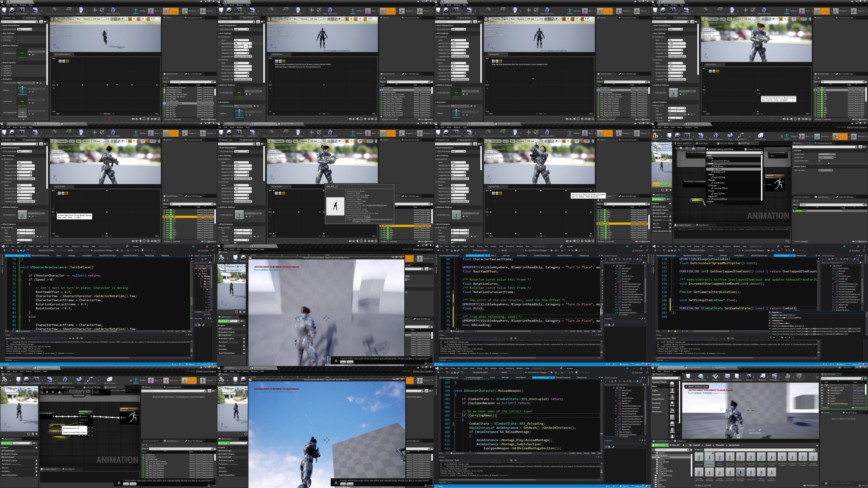
Task: Toggle visibility of Cube2 in World Outliner
Action: (x=822, y=399)
